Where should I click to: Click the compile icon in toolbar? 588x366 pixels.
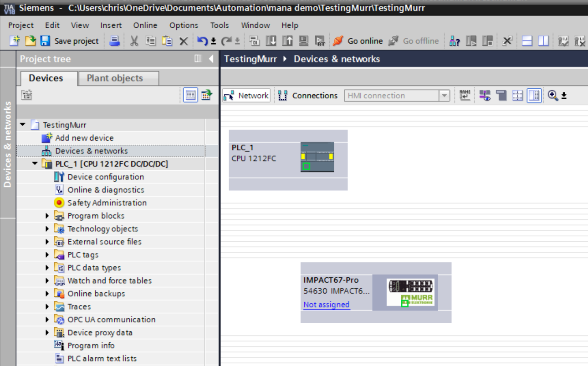255,41
